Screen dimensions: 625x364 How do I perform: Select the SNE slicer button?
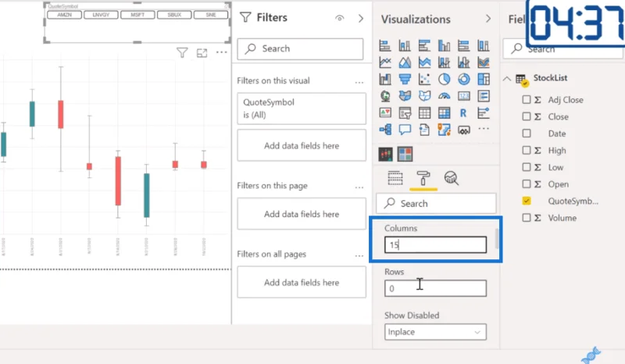(211, 15)
